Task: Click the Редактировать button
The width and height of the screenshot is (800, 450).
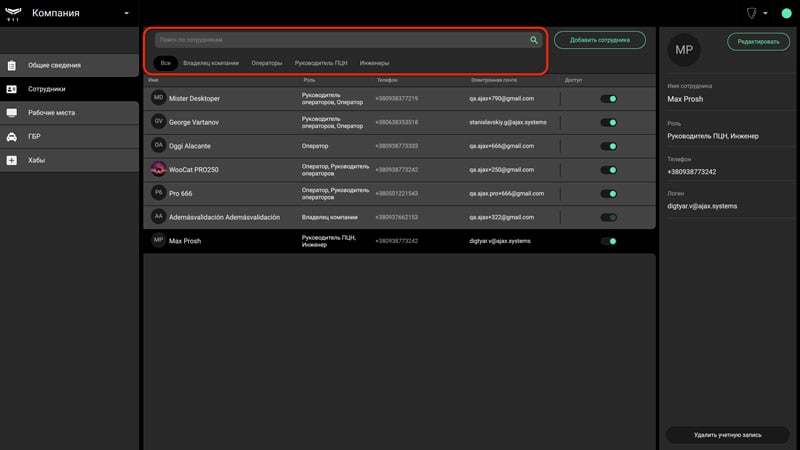Action: (758, 42)
